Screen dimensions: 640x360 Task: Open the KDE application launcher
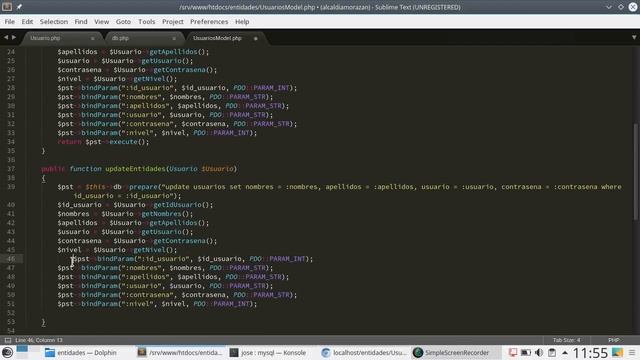click(x=7, y=352)
